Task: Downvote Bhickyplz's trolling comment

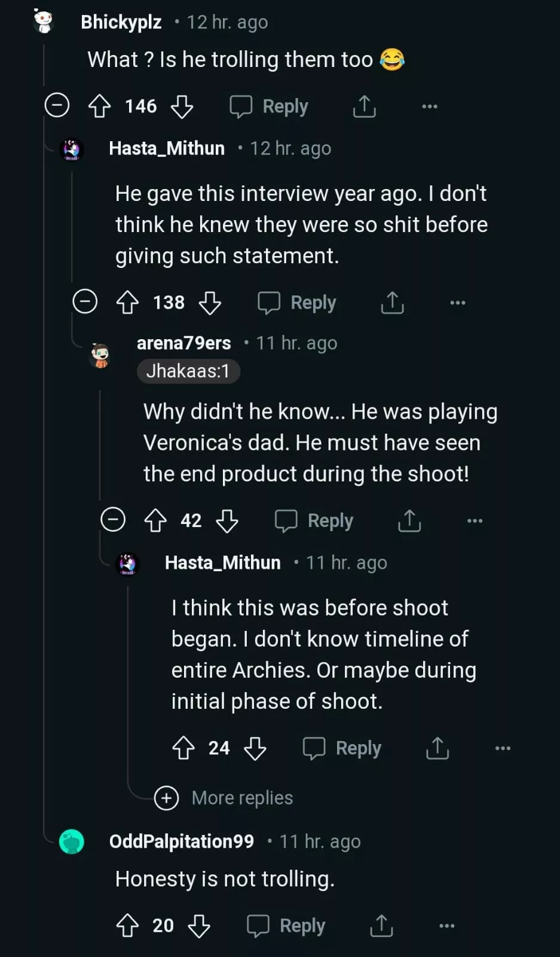Action: [x=182, y=106]
